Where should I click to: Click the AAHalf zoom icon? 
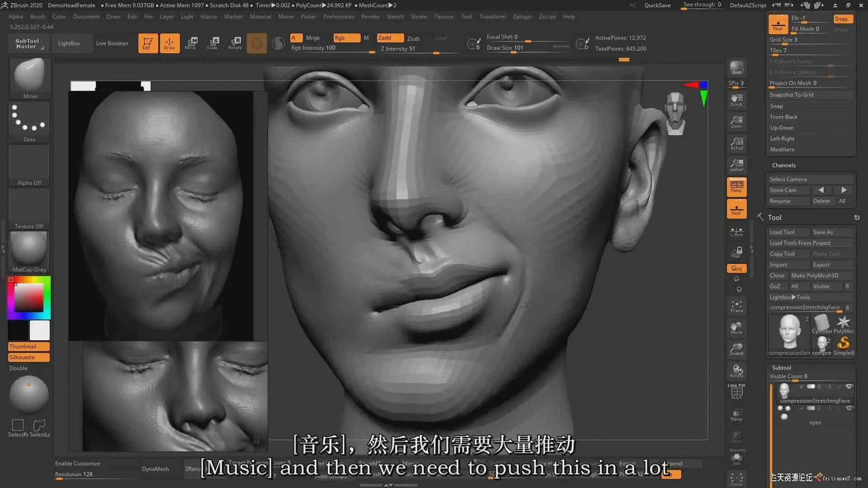point(736,165)
